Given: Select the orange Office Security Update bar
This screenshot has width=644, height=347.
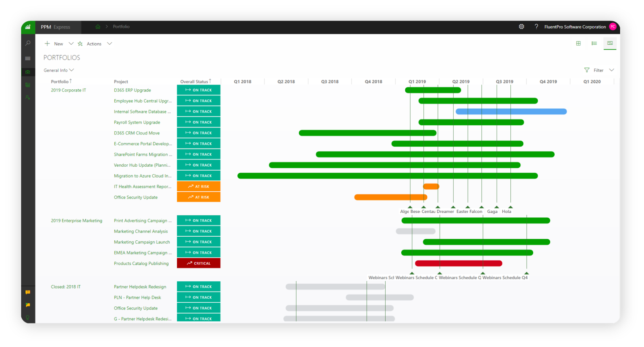Looking at the screenshot, I should pyautogui.click(x=391, y=197).
